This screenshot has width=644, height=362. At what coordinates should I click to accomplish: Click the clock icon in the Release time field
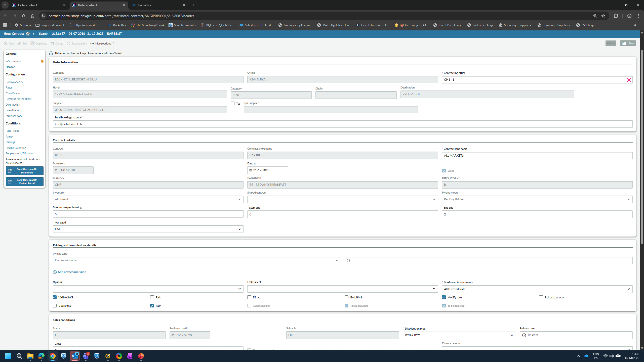524,335
